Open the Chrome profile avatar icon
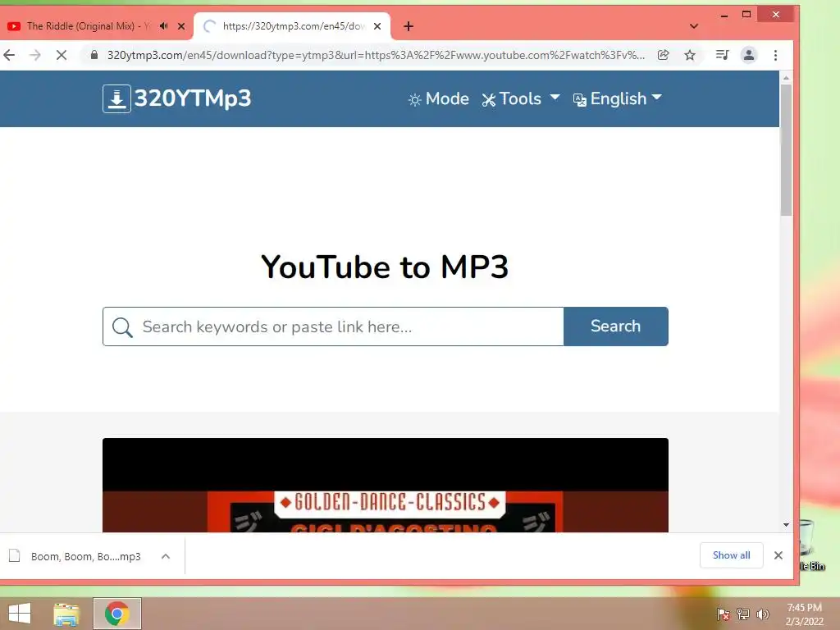Image resolution: width=840 pixels, height=630 pixels. coord(748,55)
